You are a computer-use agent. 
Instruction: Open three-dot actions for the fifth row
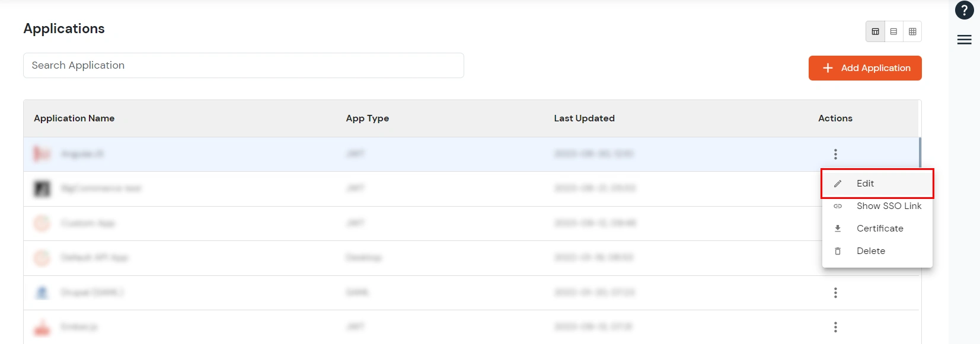(835, 292)
